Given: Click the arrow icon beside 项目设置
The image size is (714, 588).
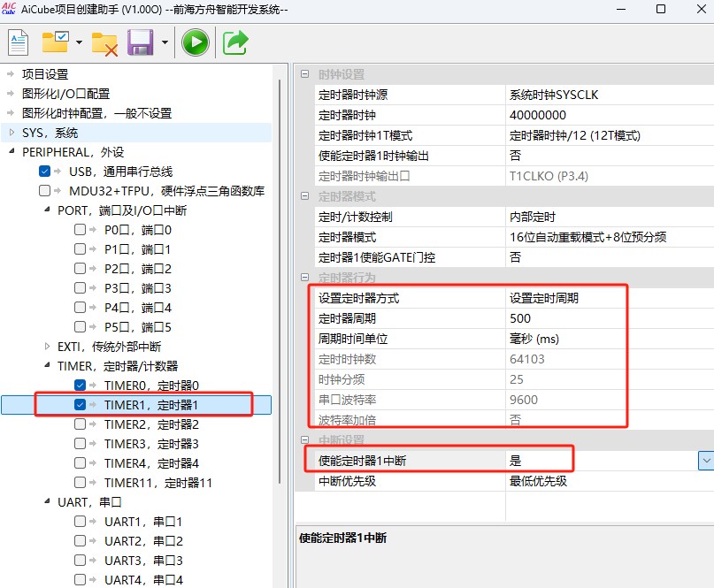Looking at the screenshot, I should tap(11, 73).
